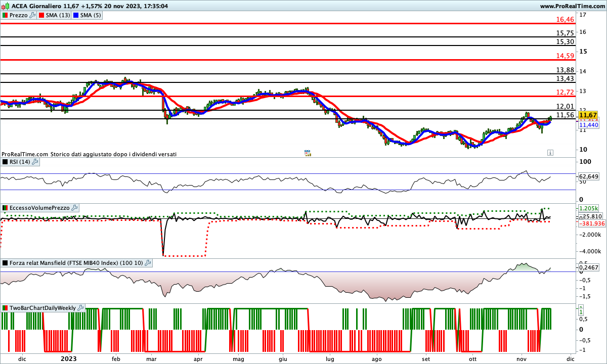Click the mar label on time axis

pos(151,358)
